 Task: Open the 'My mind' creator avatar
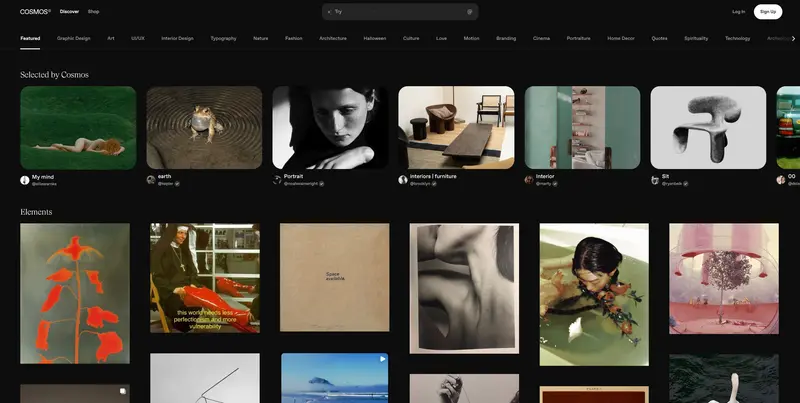click(25, 180)
